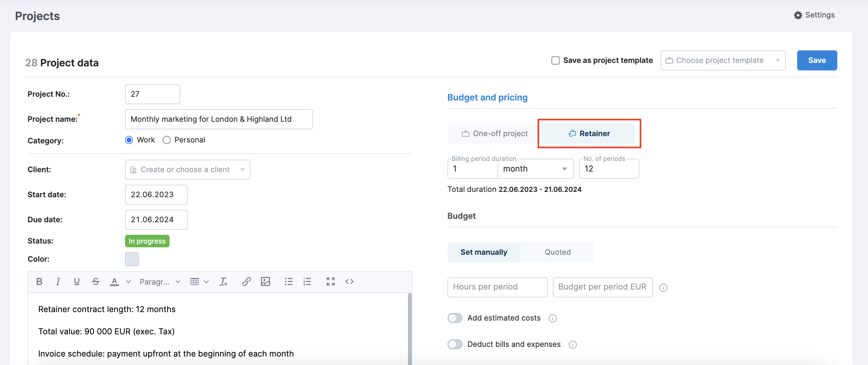This screenshot has height=365, width=868.
Task: Create a bulleted list in the editor
Action: pos(288,281)
